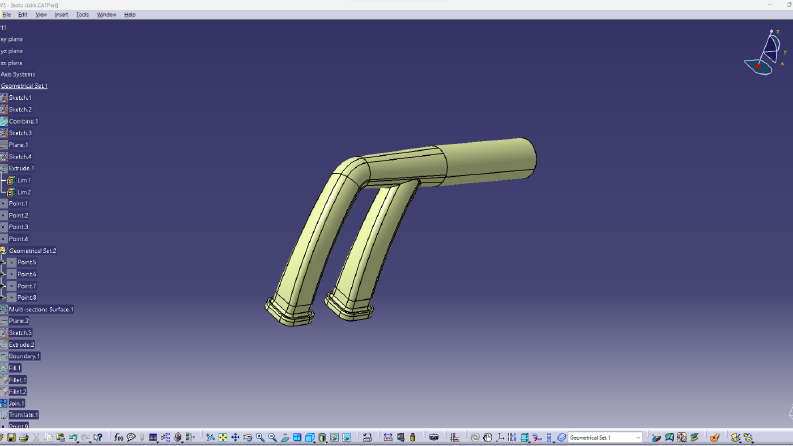Viewport: 793px width, 446px height.
Task: Select Geometrical Set.2 node in tree
Action: [x=32, y=250]
